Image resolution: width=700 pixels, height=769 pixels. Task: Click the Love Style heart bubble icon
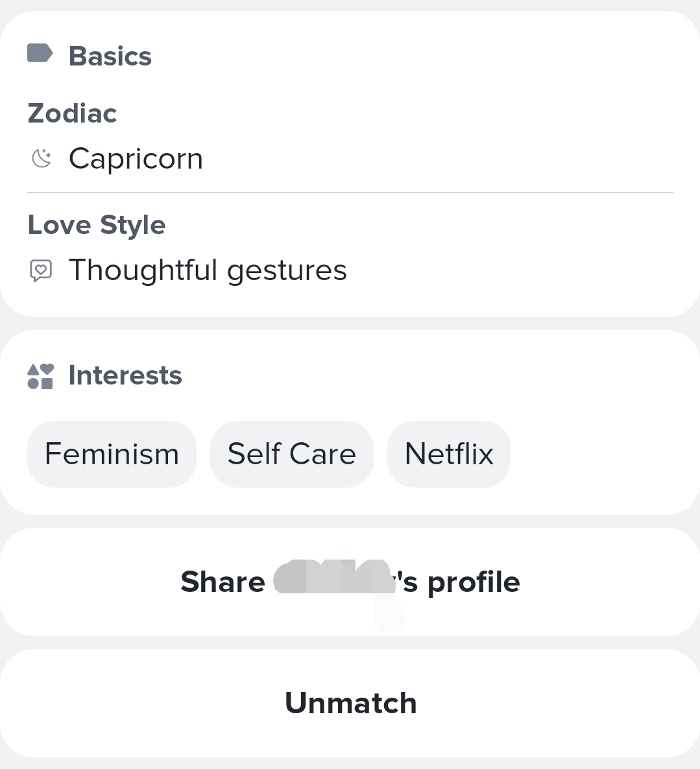tap(41, 270)
